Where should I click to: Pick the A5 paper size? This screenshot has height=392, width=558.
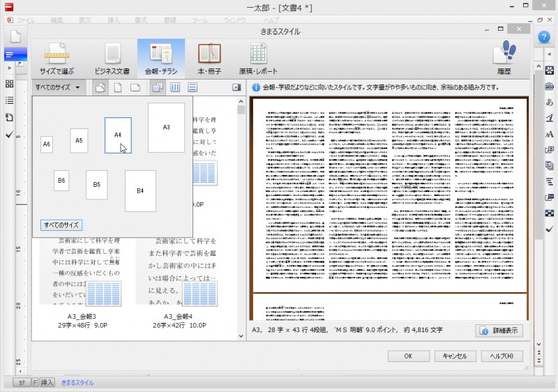click(x=79, y=140)
